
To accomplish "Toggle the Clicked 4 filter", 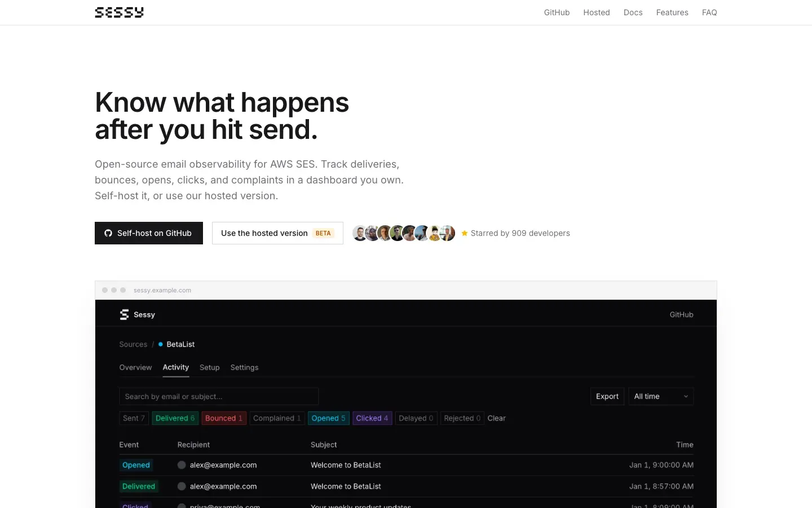I will [372, 418].
